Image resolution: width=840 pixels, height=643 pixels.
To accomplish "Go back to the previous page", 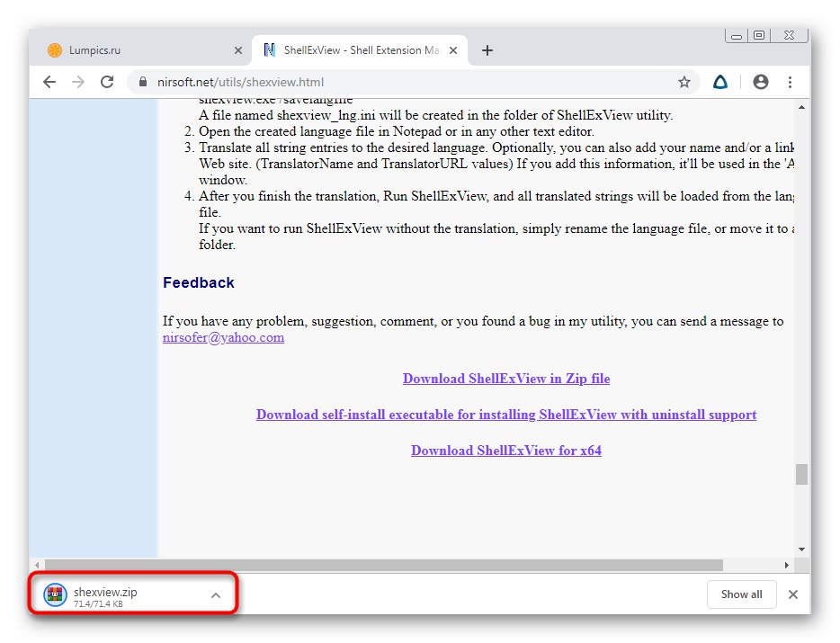I will 49,82.
